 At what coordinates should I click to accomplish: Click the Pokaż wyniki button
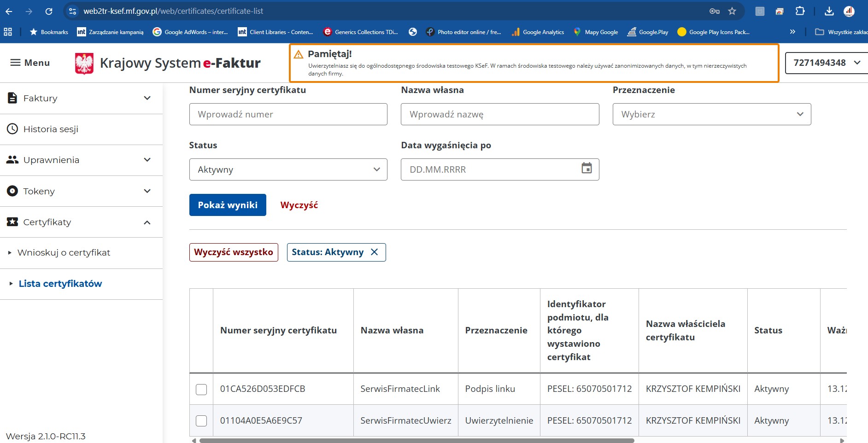[228, 205]
